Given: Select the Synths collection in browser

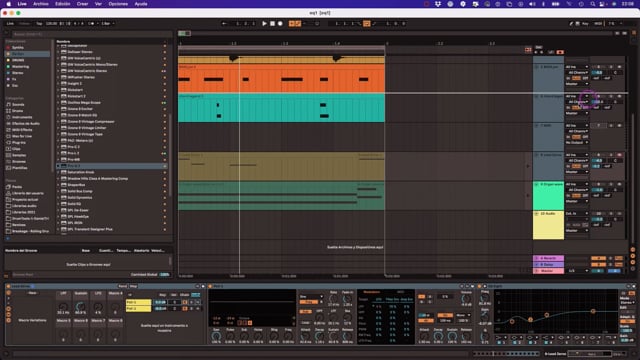Looking at the screenshot, I should pyautogui.click(x=18, y=47).
